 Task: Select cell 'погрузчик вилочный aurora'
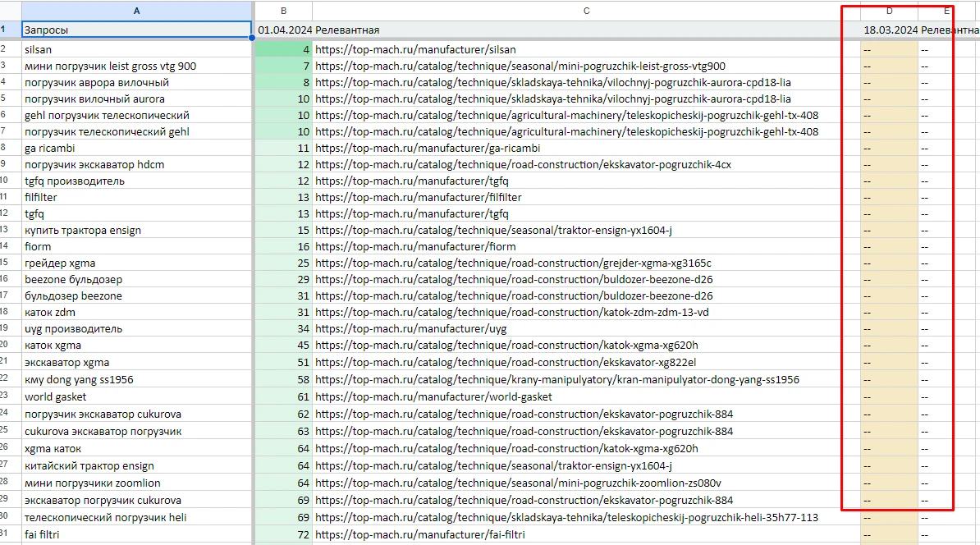point(136,98)
